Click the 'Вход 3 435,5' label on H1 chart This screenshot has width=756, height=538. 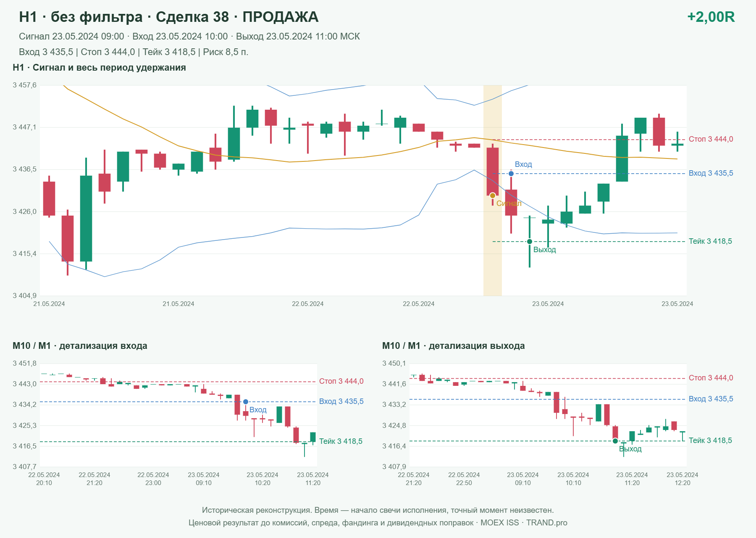(x=711, y=173)
